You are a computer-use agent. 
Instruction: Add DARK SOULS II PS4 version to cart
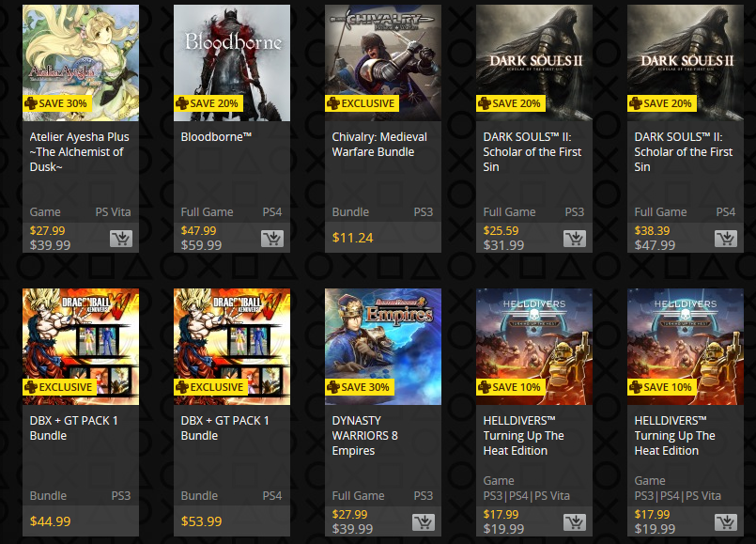point(725,239)
